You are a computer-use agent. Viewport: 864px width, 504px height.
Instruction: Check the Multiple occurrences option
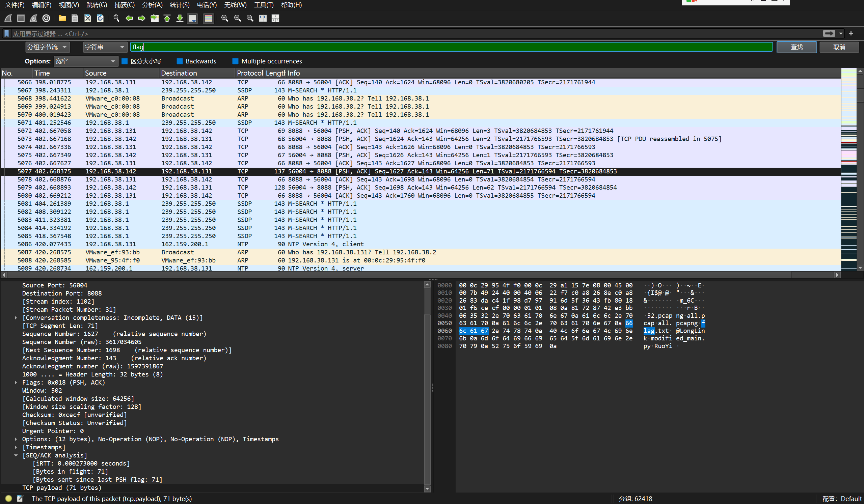tap(235, 61)
